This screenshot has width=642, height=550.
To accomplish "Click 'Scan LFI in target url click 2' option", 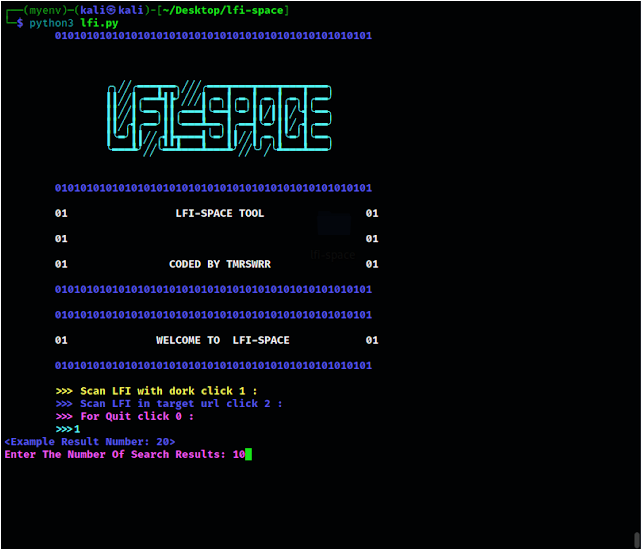I will [169, 404].
